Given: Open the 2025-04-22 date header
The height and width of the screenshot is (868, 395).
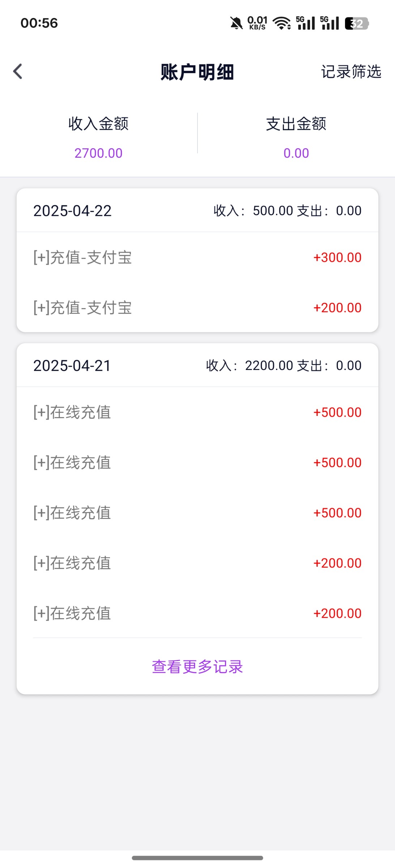Looking at the screenshot, I should pos(72,211).
